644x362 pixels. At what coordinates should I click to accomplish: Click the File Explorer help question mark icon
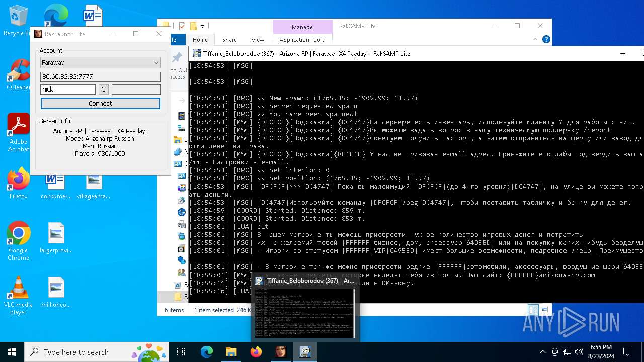(x=546, y=39)
